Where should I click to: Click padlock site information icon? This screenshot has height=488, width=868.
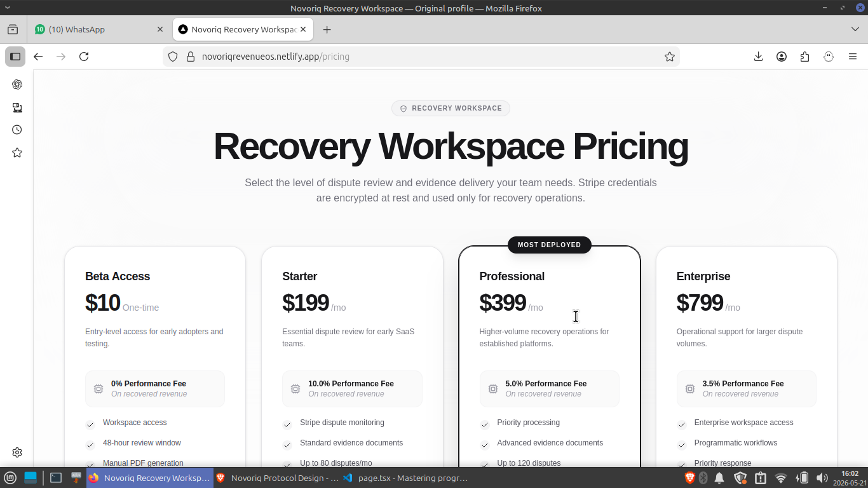pyautogui.click(x=190, y=57)
